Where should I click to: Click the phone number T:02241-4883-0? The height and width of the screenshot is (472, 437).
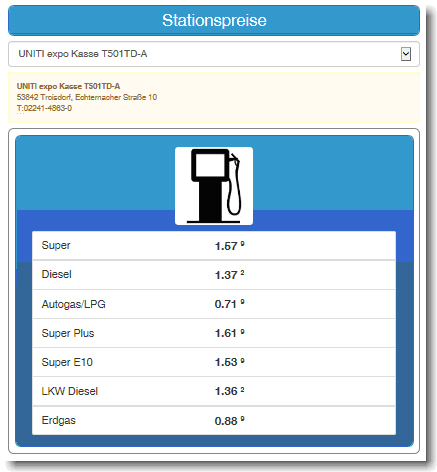coord(44,108)
